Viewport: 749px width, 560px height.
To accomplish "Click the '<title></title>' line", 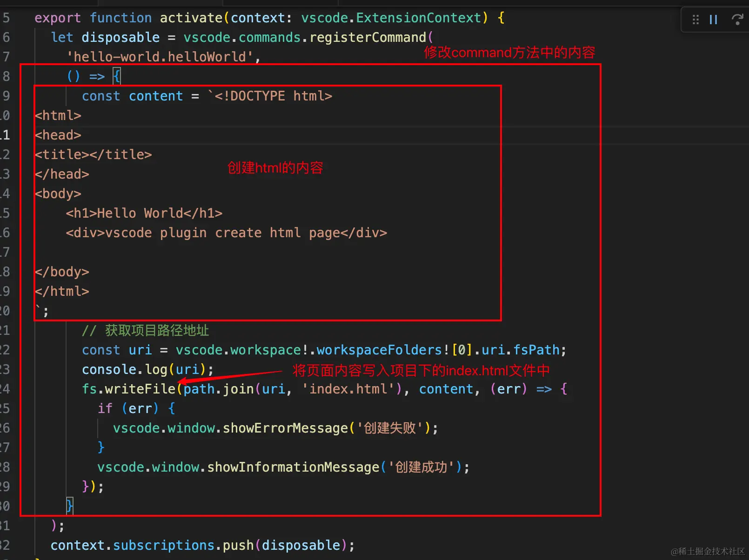I will point(93,154).
